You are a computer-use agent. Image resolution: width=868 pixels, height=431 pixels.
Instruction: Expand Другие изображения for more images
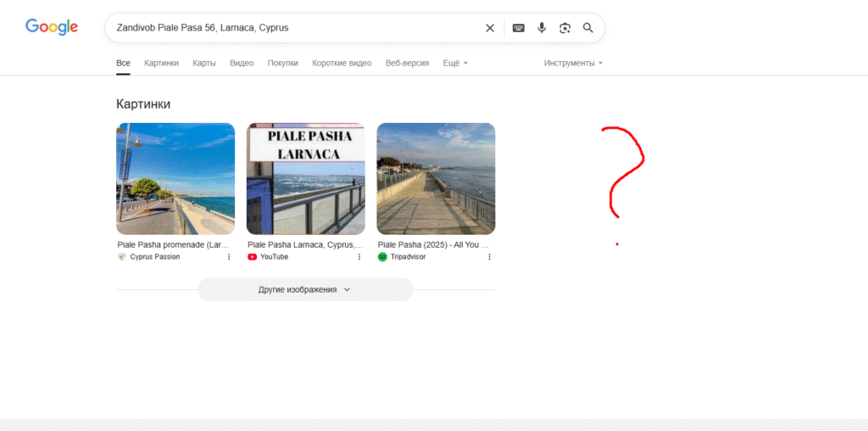pyautogui.click(x=305, y=289)
